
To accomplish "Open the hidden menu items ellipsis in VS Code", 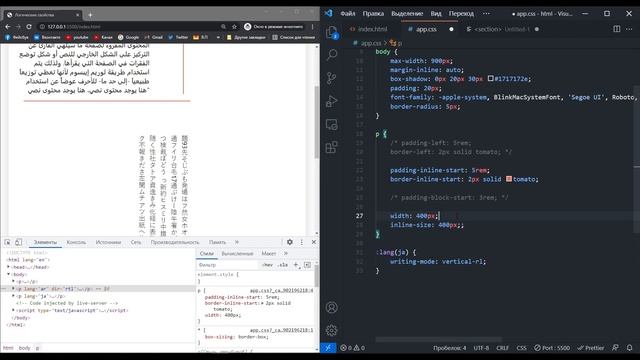I will pos(486,13).
